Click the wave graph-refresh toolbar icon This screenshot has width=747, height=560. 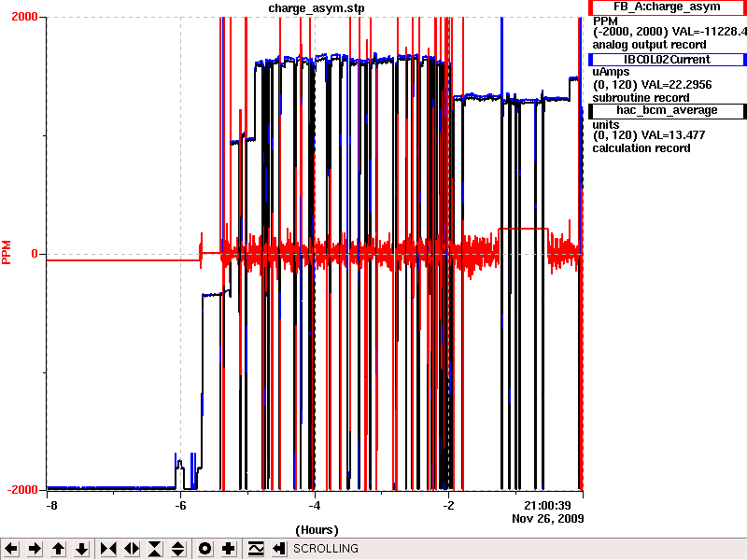(x=255, y=549)
